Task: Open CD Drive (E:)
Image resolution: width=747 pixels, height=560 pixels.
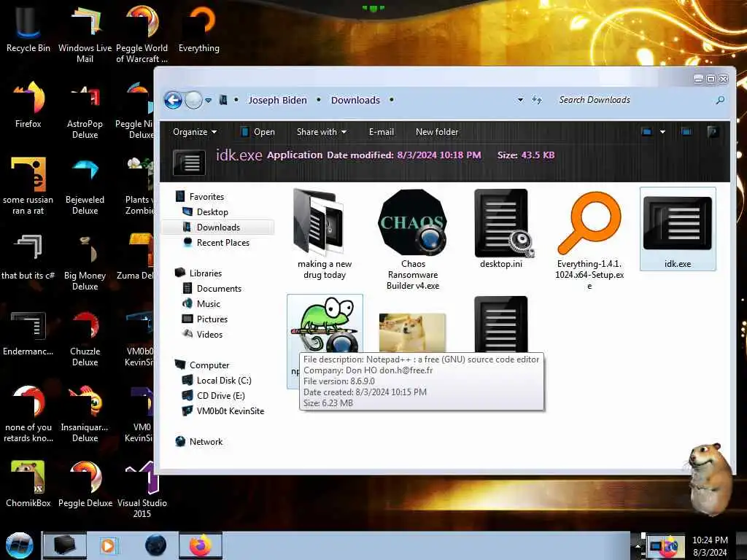Action: [x=214, y=396]
